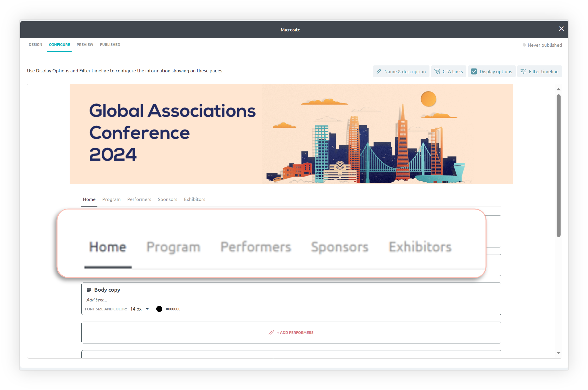The height and width of the screenshot is (390, 588).
Task: Select the Exhibitors page tab
Action: point(195,199)
